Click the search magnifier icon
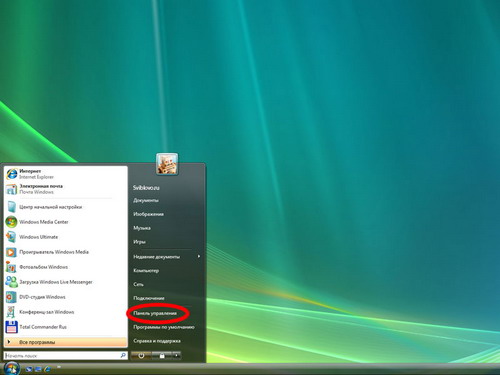This screenshot has width=500, height=375. pos(123,355)
